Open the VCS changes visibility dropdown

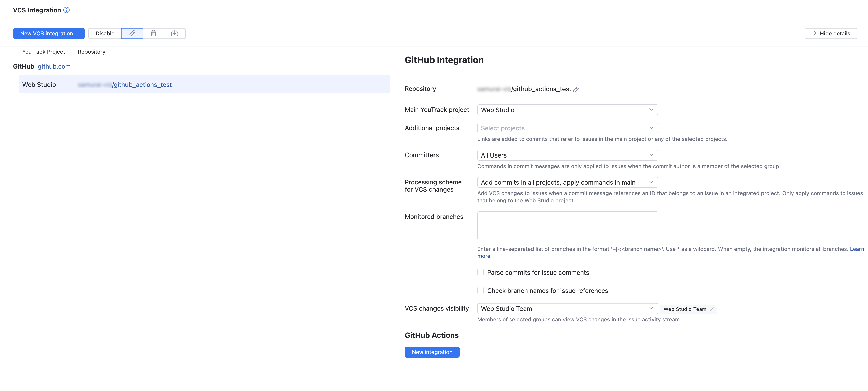(x=567, y=308)
